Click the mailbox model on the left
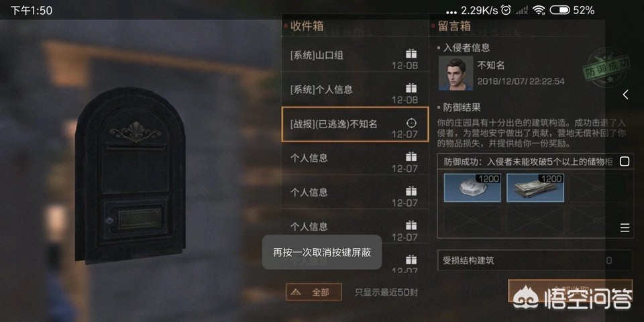 tap(130, 175)
